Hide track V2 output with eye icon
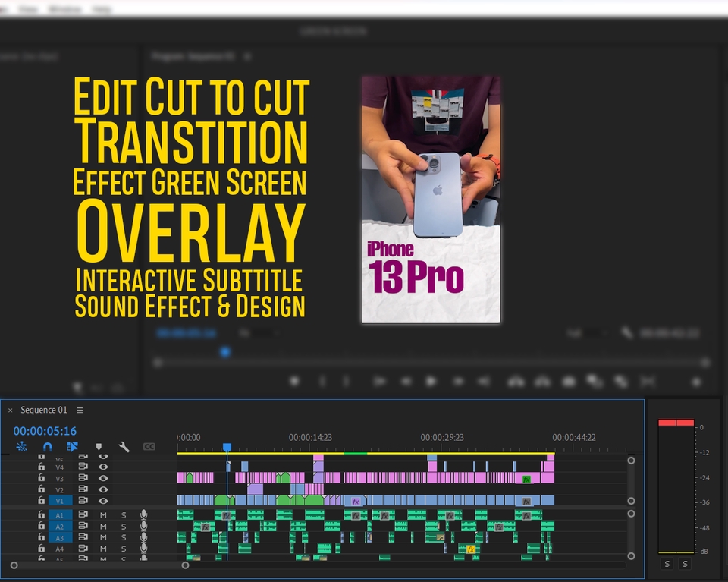 click(x=103, y=489)
